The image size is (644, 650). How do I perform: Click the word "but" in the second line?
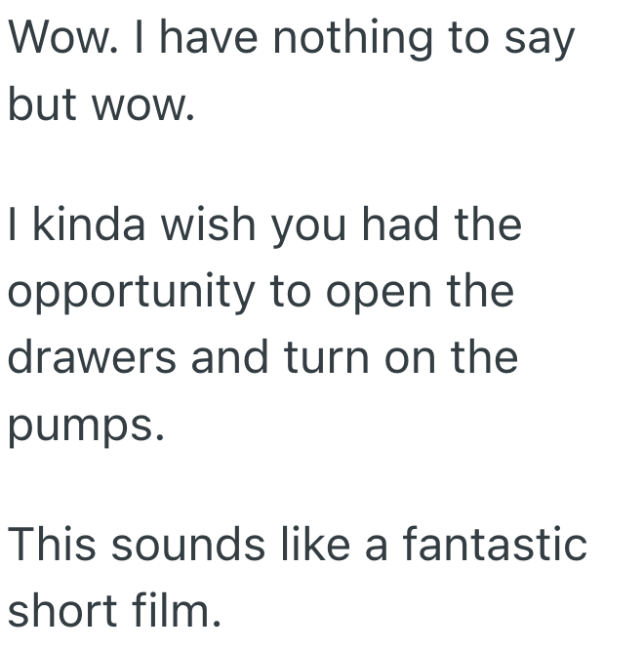click(x=42, y=103)
